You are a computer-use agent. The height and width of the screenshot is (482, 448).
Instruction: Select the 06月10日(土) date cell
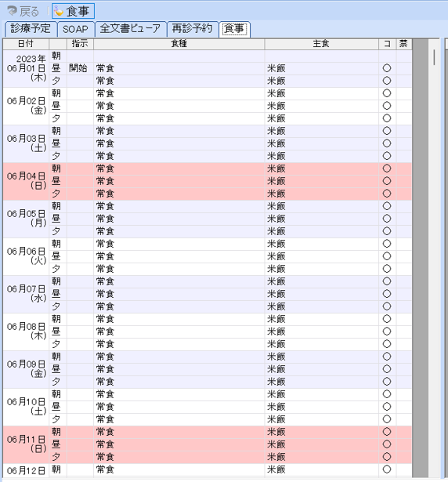[26, 407]
